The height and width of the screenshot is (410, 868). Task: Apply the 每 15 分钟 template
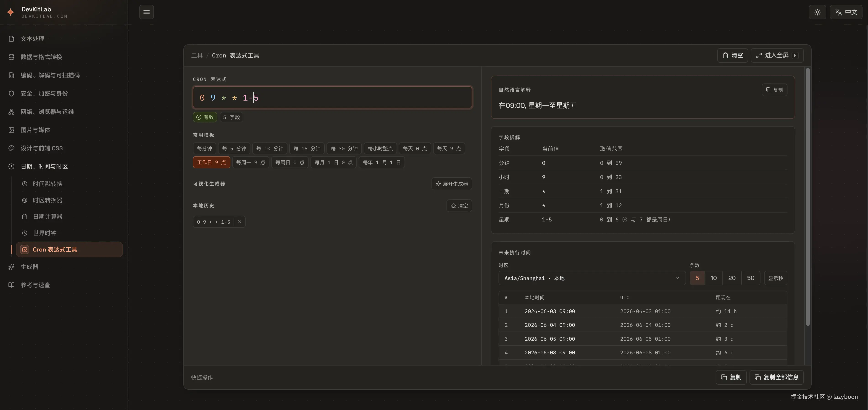[307, 148]
